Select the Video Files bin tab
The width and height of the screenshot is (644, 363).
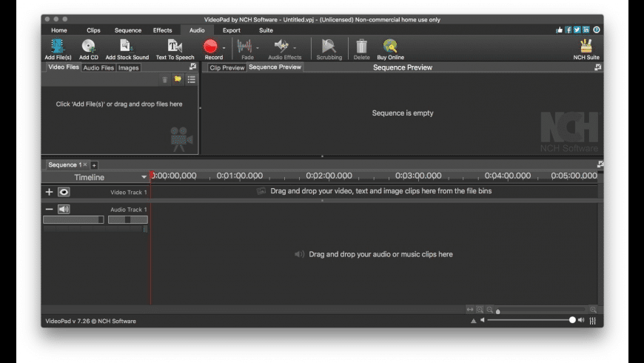tap(63, 67)
